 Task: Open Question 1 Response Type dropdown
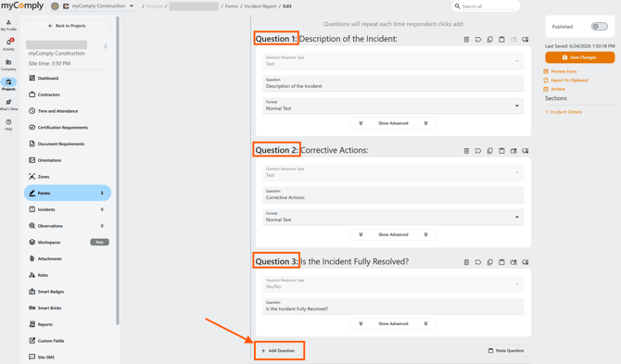393,61
